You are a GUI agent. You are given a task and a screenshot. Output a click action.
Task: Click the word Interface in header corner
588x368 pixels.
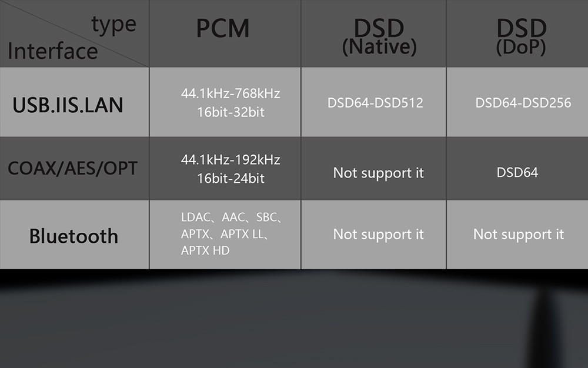[53, 51]
